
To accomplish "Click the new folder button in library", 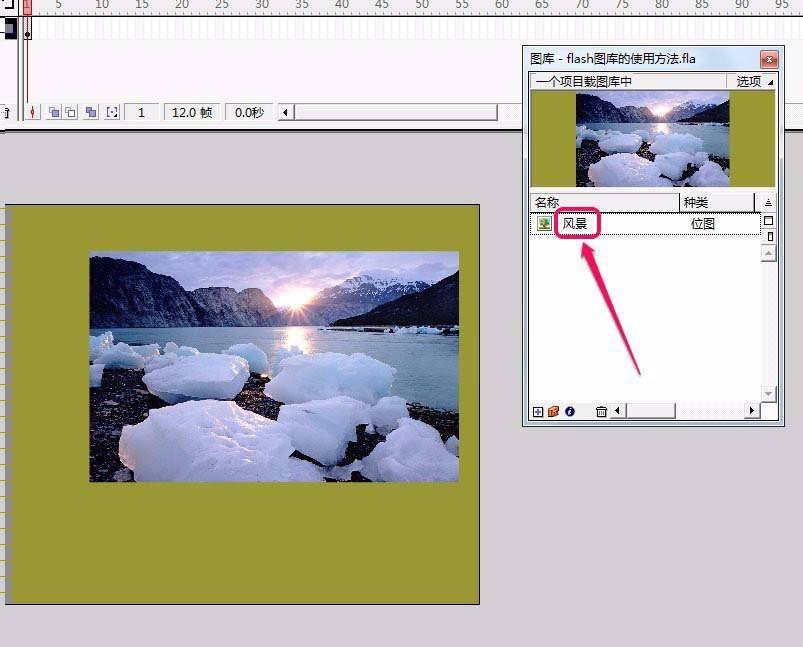I will point(554,411).
